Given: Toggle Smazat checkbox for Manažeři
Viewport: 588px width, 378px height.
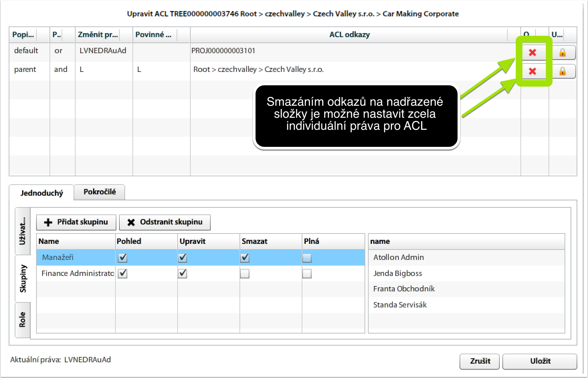Looking at the screenshot, I should click(245, 258).
